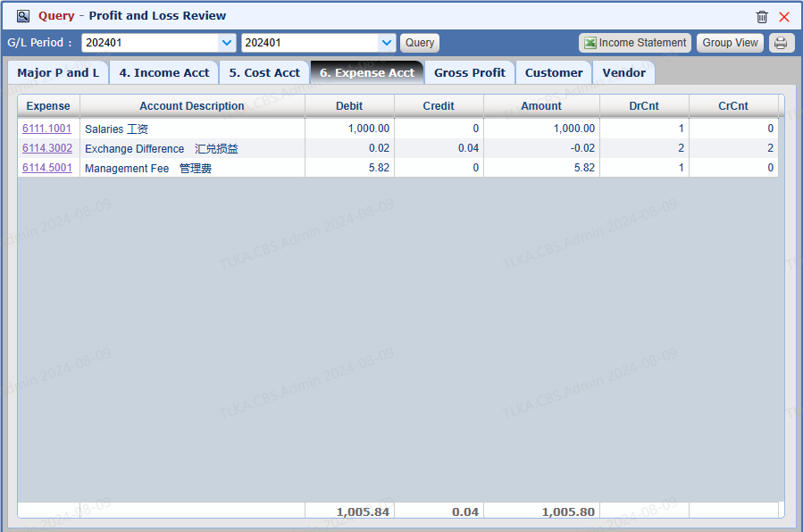
Task: Open the Vendor tab
Action: [623, 72]
